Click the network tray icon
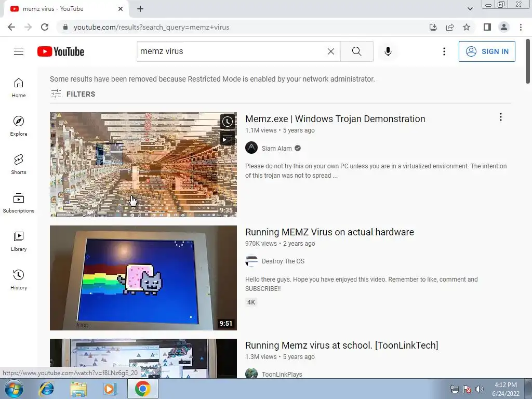 [454, 389]
